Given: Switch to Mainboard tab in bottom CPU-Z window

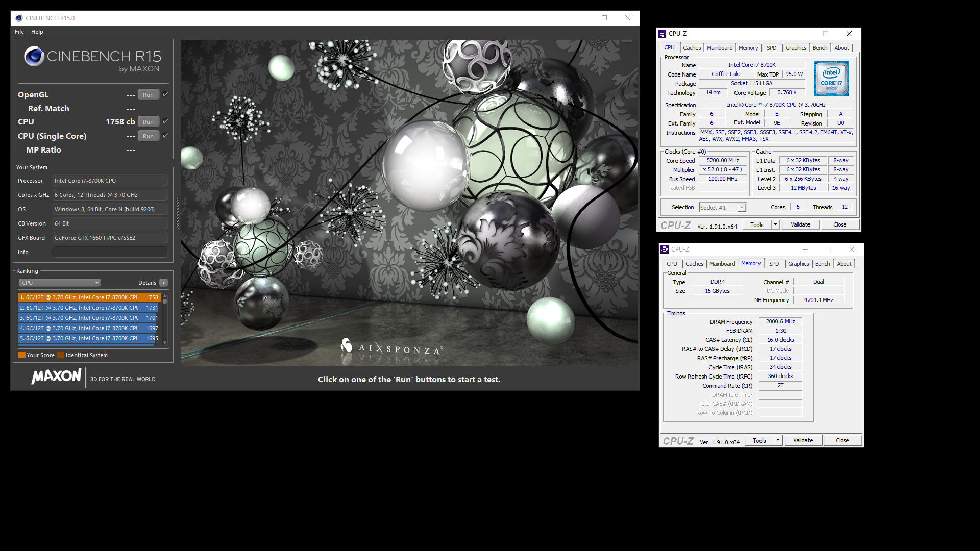Looking at the screenshot, I should coord(722,264).
